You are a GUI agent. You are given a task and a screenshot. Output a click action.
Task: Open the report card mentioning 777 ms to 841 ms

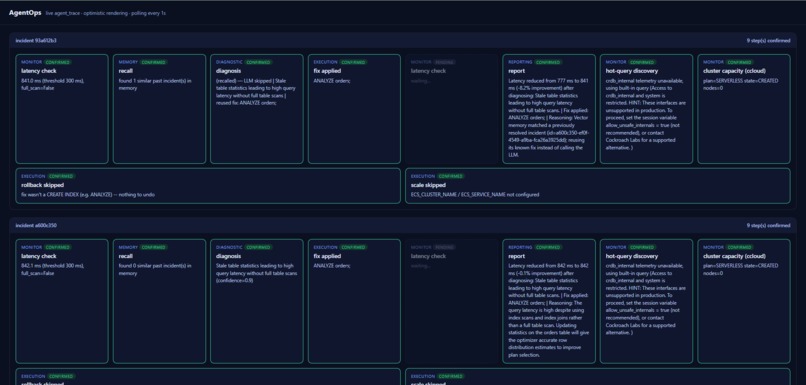pyautogui.click(x=549, y=109)
